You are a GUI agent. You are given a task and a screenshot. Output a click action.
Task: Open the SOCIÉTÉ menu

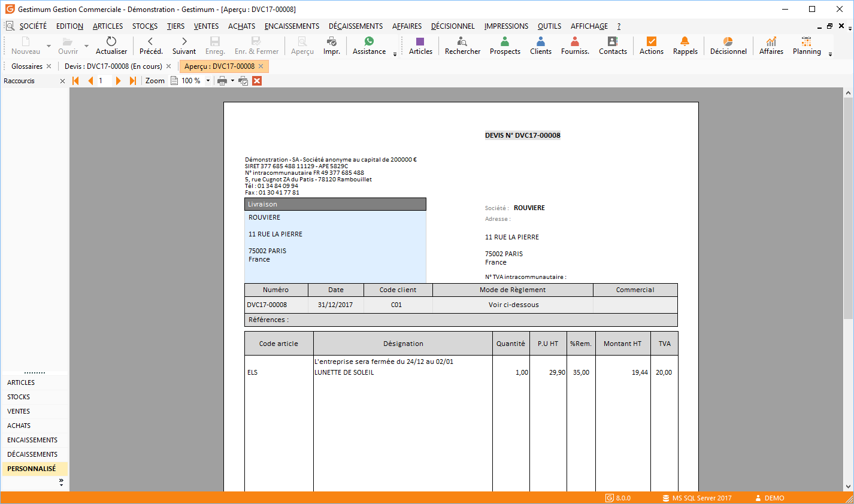[x=33, y=26]
